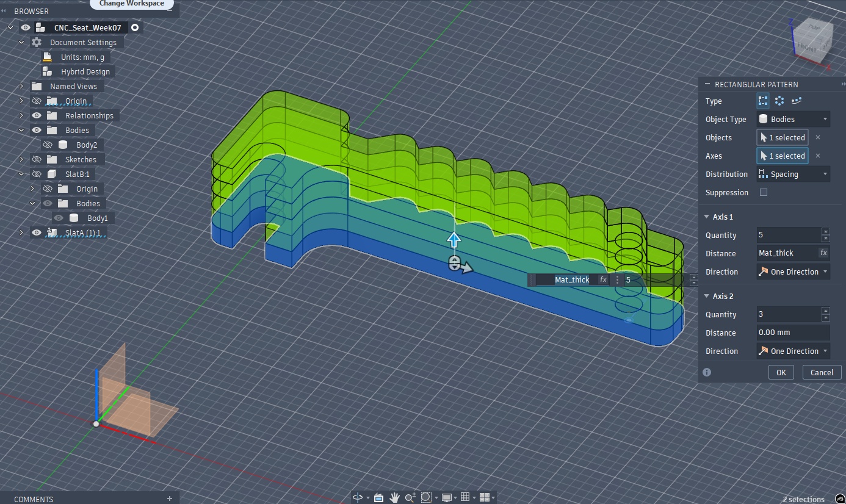Click the Body2 cylinder icon

[x=63, y=145]
